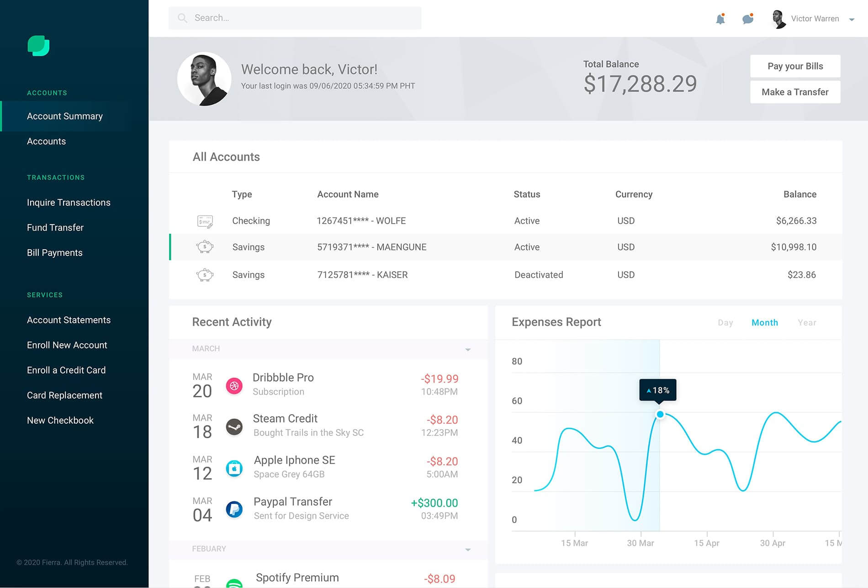
Task: Go to Bill Payments
Action: (55, 253)
